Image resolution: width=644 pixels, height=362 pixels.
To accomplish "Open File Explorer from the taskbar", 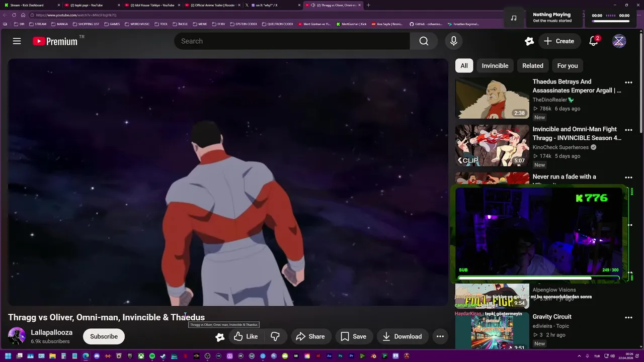I will (x=52, y=356).
